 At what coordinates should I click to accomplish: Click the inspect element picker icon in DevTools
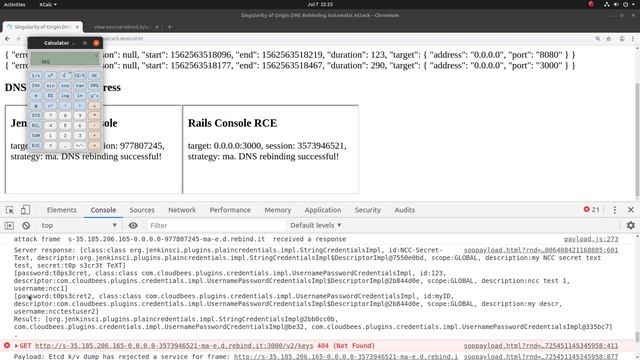[10, 210]
